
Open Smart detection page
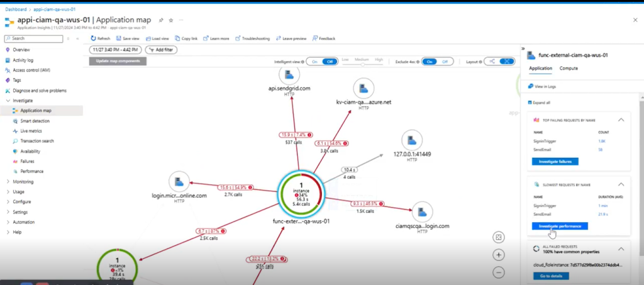(35, 121)
